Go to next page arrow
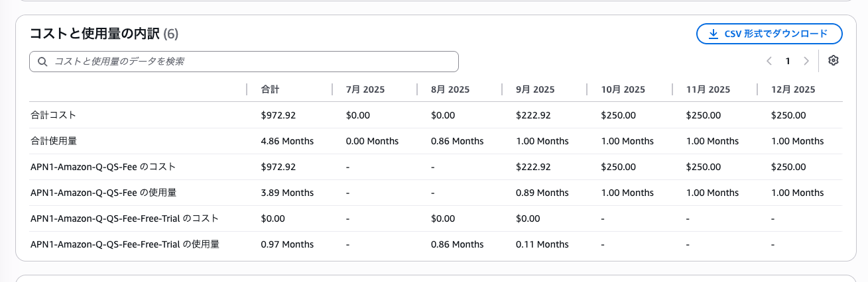This screenshot has height=282, width=868. tap(806, 61)
